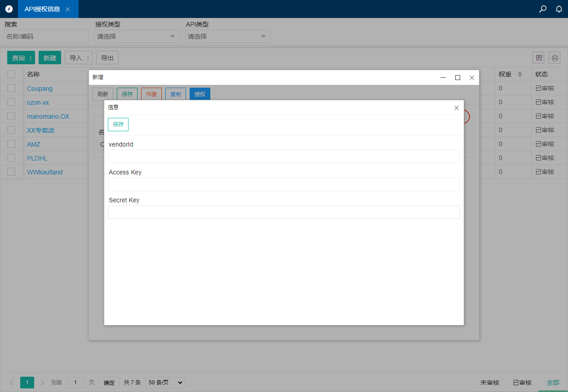Toggle the select-all header checkbox
The width and height of the screenshot is (568, 392).
point(11,74)
